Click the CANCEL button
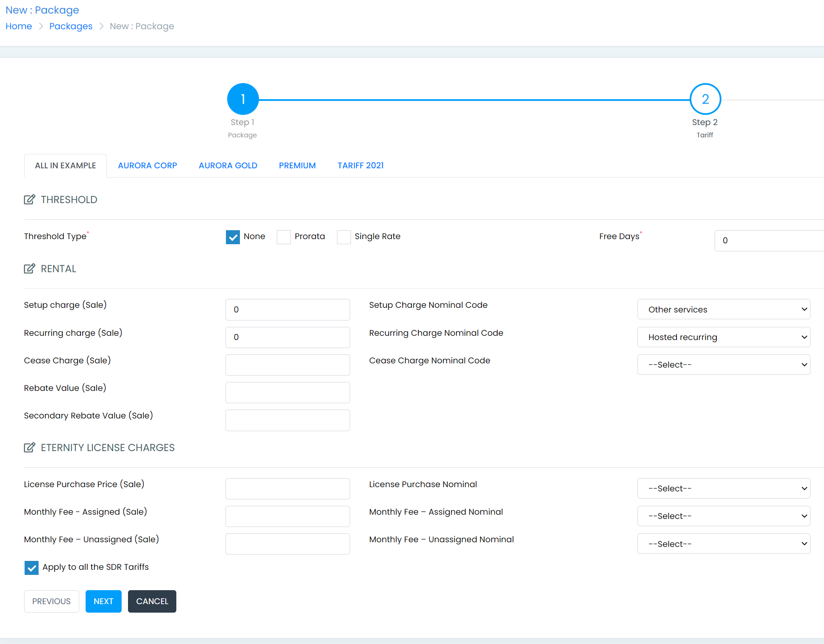824x644 pixels. (x=152, y=601)
